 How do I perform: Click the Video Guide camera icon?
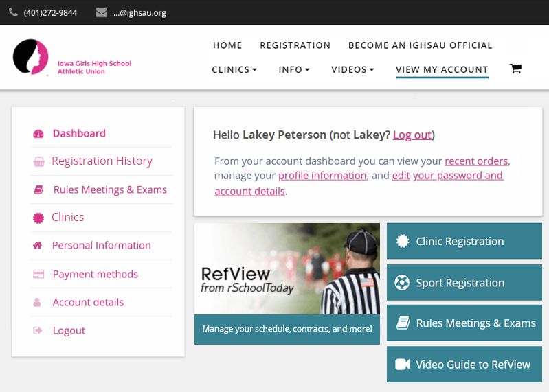[403, 365]
